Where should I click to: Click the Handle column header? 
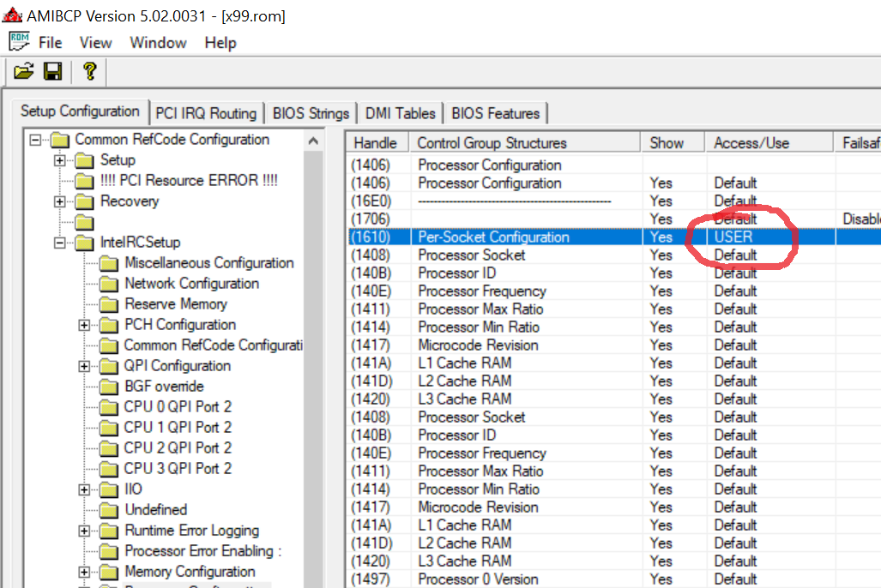(377, 143)
